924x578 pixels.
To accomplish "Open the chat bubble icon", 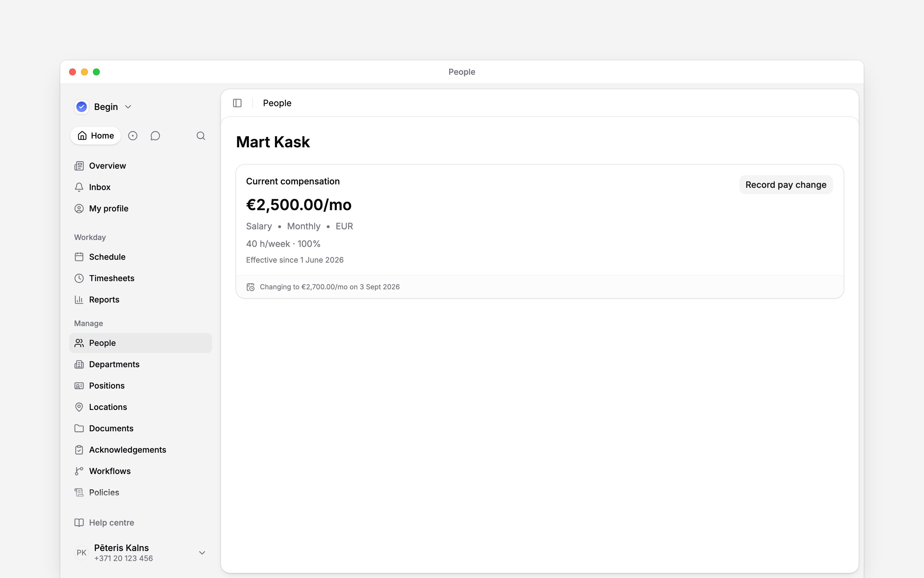I will (155, 136).
